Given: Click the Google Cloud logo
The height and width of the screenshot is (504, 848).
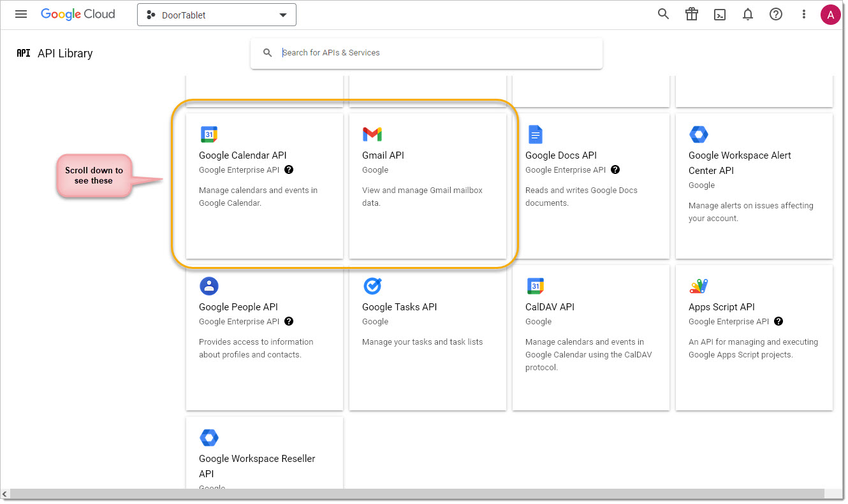Looking at the screenshot, I should click(x=78, y=15).
